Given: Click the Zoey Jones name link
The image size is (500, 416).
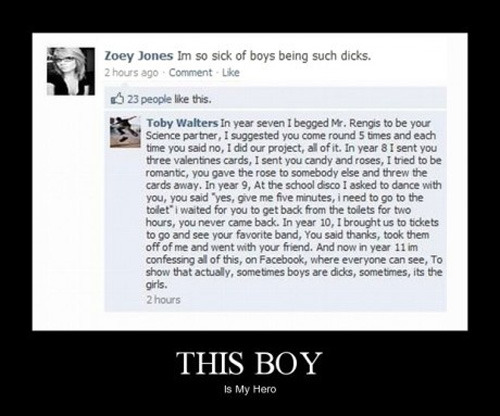Looking at the screenshot, I should click(x=139, y=56).
